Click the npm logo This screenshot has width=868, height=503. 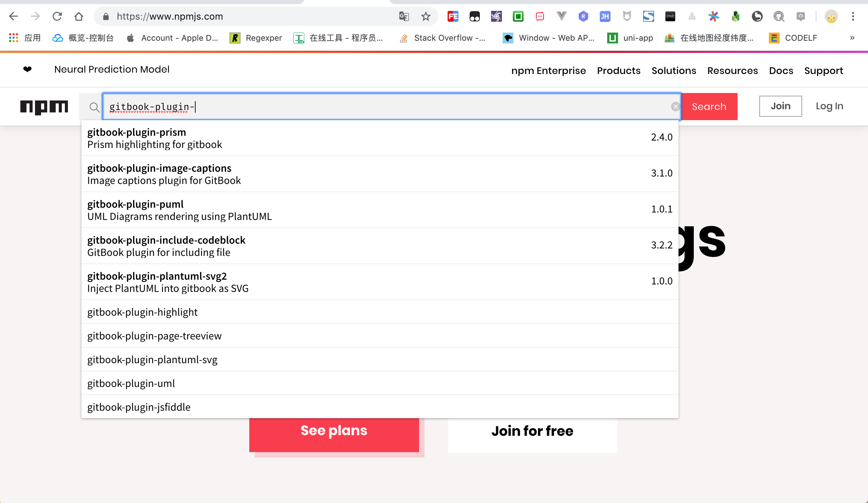(44, 107)
